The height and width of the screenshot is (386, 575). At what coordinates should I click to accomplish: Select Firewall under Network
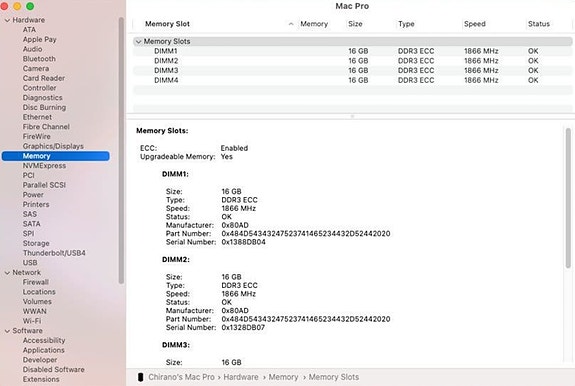coord(36,282)
